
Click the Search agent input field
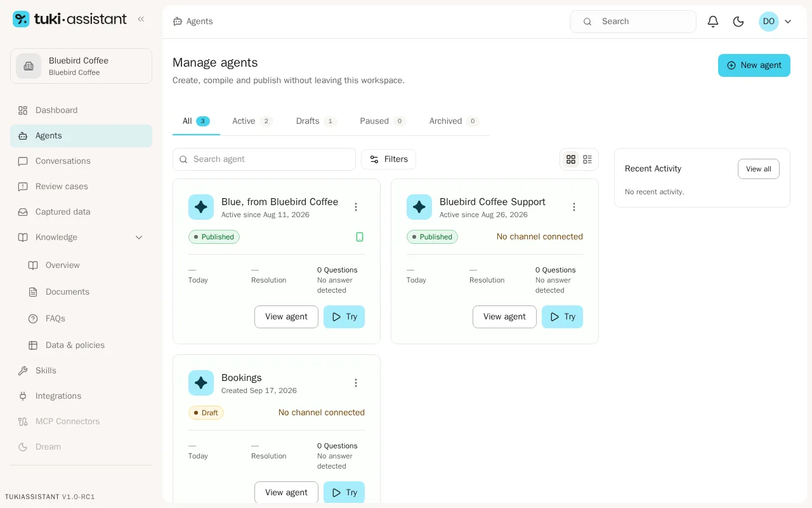pyautogui.click(x=264, y=159)
